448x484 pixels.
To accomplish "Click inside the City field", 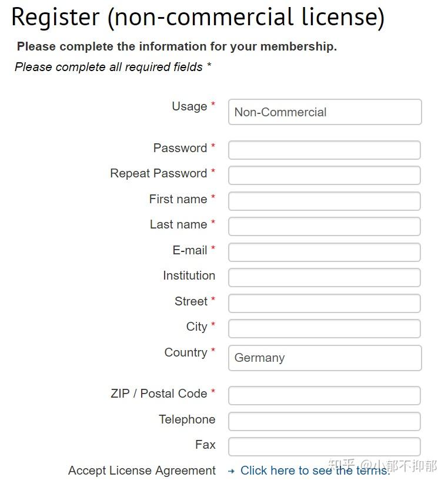I will [x=325, y=328].
